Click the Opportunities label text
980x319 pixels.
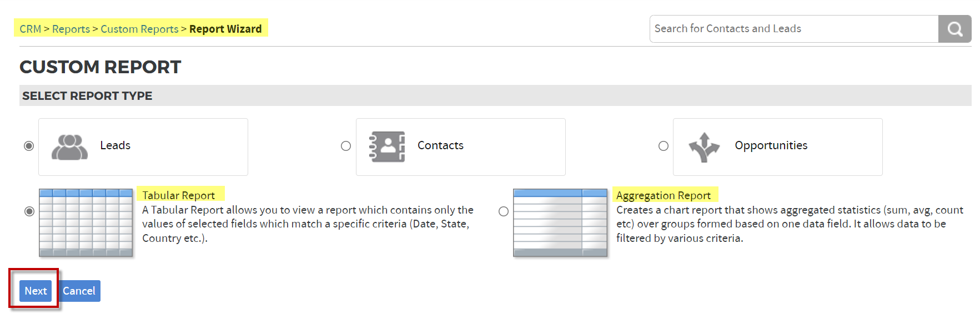coord(771,145)
